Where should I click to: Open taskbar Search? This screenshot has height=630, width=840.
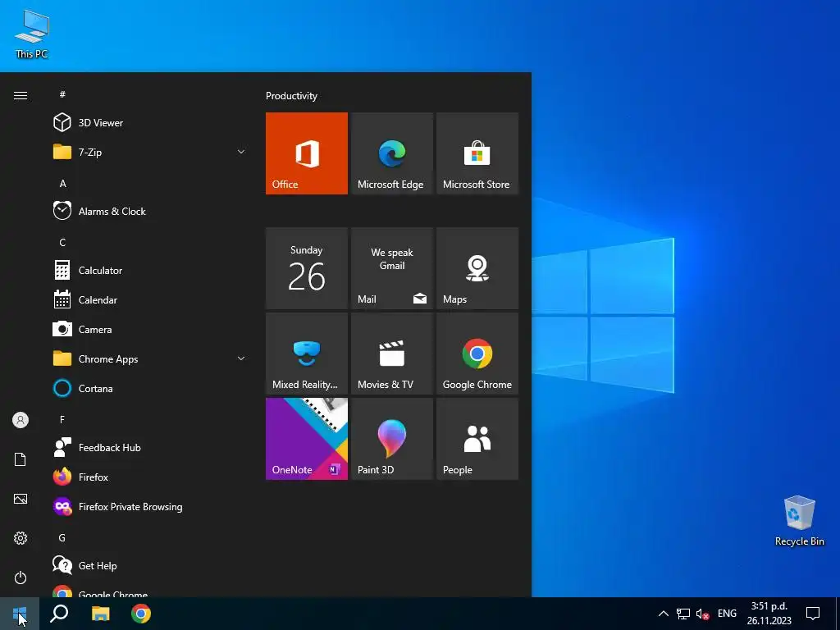click(59, 614)
